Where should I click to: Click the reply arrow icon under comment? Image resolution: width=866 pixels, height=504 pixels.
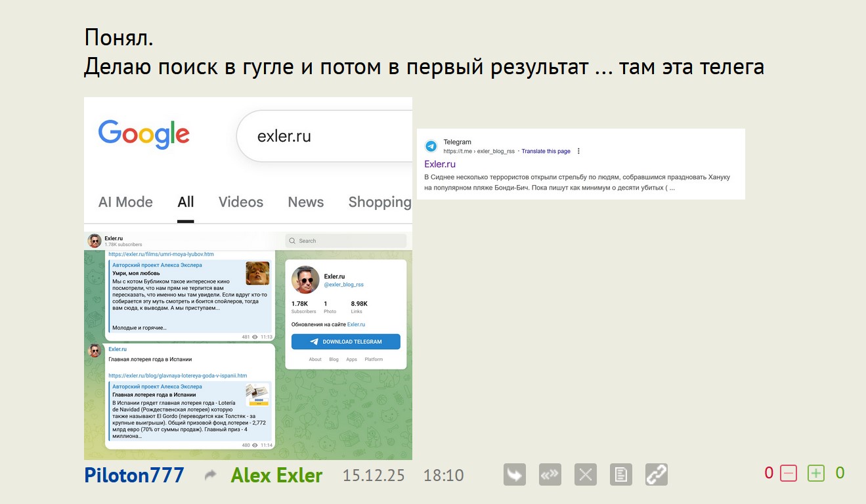point(515,474)
